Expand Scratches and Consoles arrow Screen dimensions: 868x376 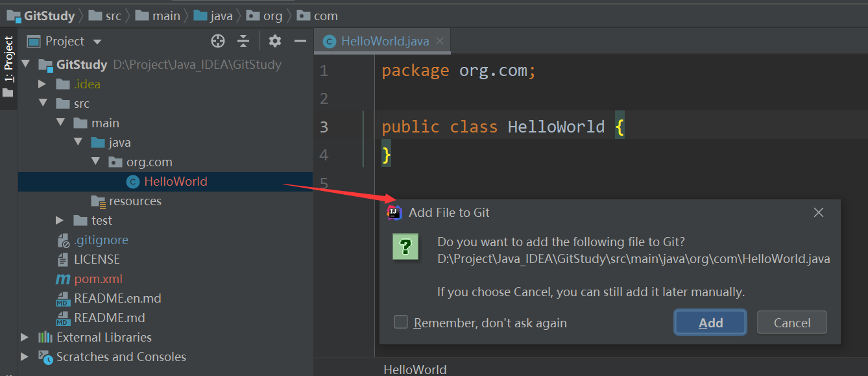25,357
